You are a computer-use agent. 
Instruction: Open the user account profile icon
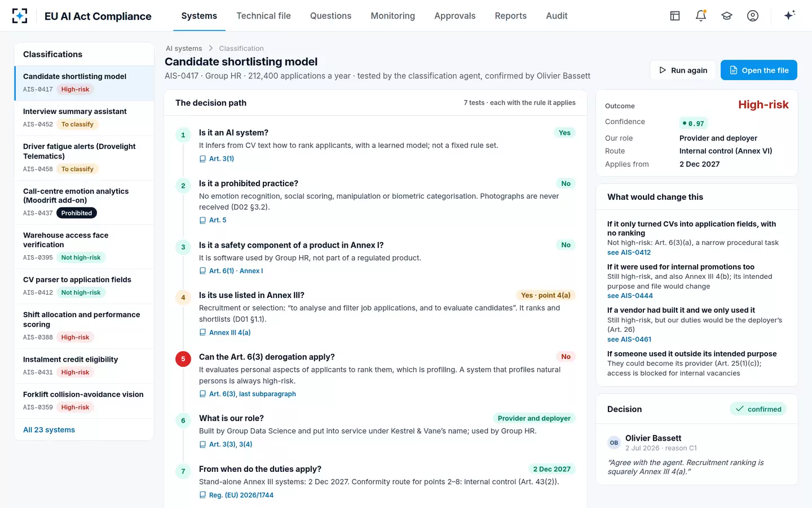(x=753, y=16)
